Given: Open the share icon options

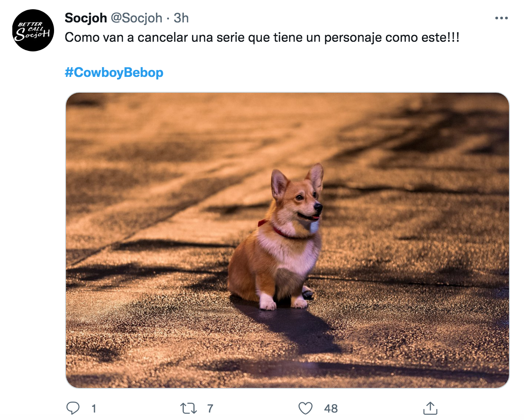Looking at the screenshot, I should click(430, 408).
